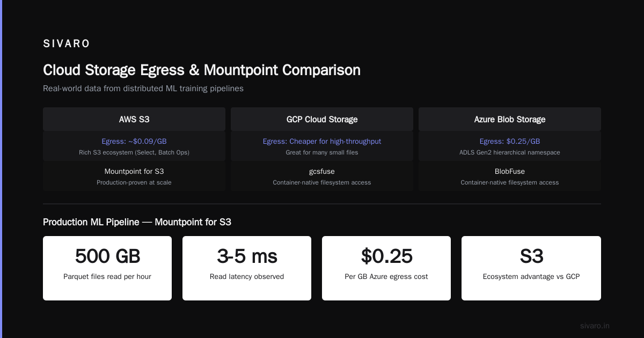Click the SIVARO brand name

(67, 44)
